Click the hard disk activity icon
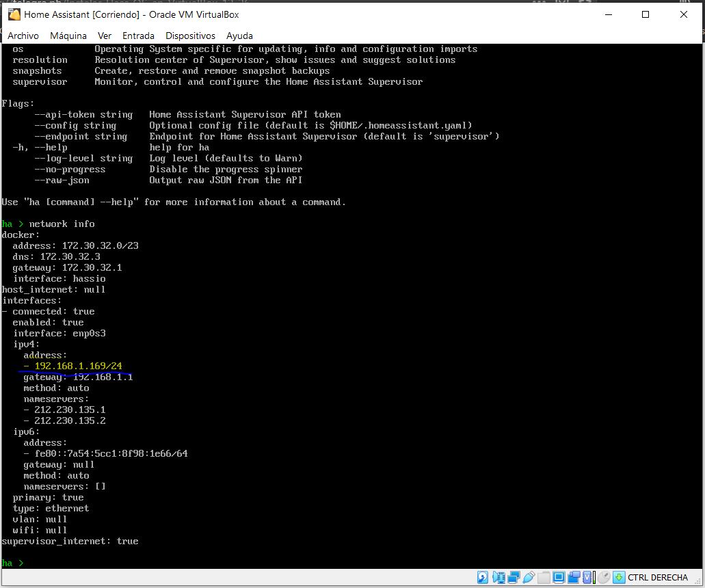 tap(483, 578)
